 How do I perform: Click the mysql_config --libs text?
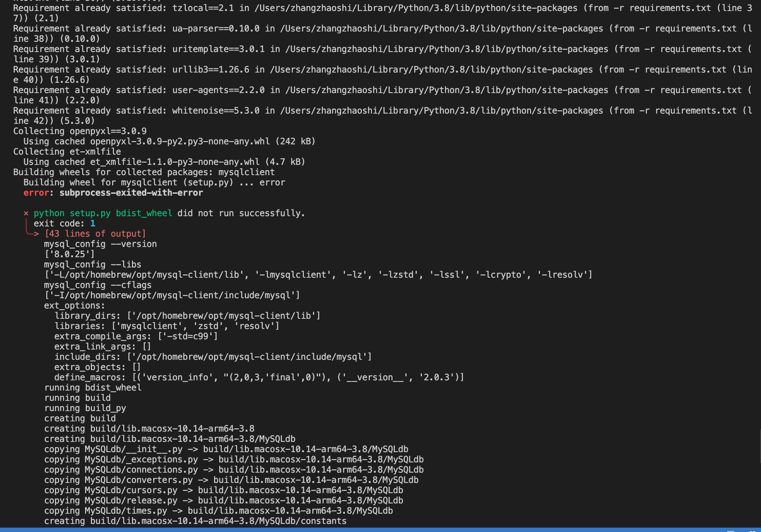92,264
